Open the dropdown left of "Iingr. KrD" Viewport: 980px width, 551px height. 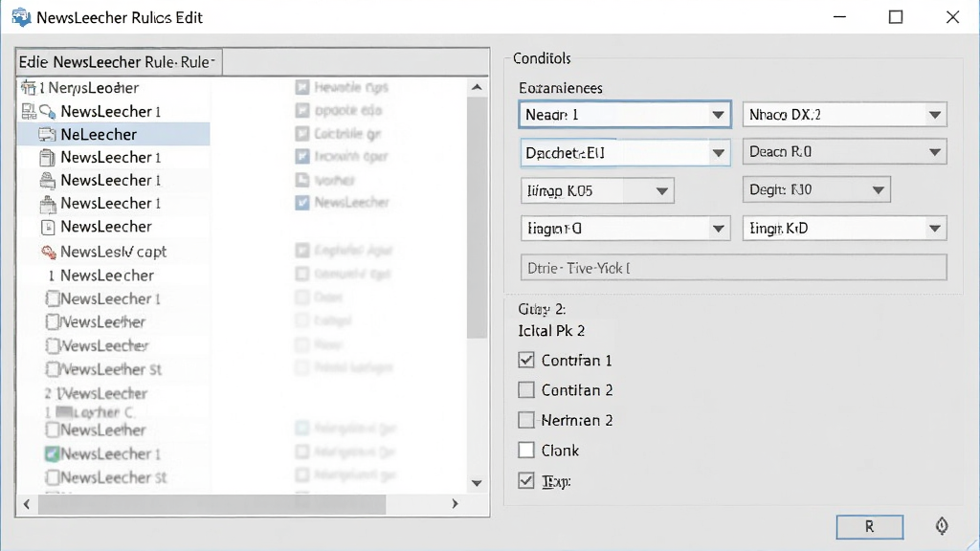point(625,229)
